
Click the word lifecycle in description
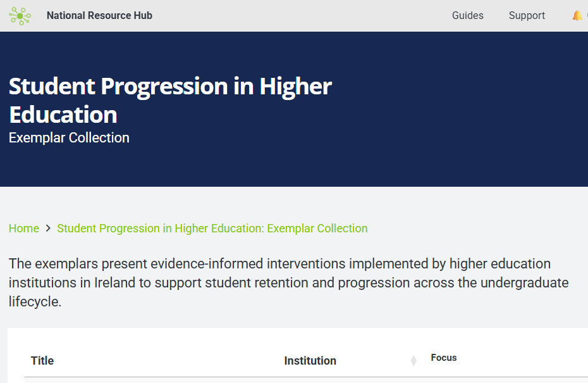click(34, 301)
